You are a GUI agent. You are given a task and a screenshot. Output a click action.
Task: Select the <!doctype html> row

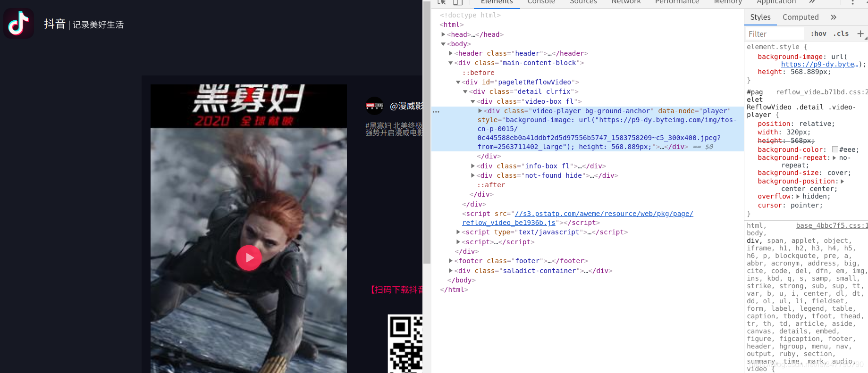click(x=470, y=15)
